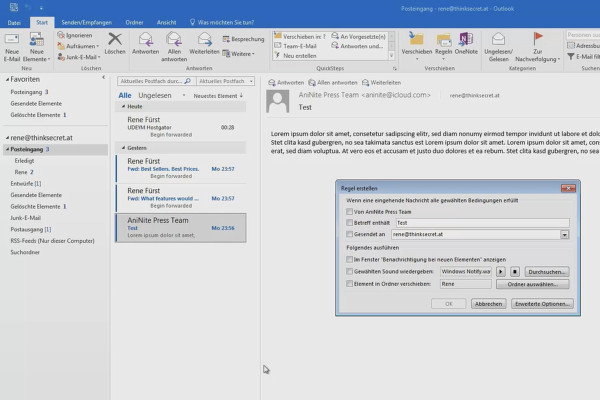Click the OneNote ribbon icon
The image size is (600, 400).
(466, 39)
